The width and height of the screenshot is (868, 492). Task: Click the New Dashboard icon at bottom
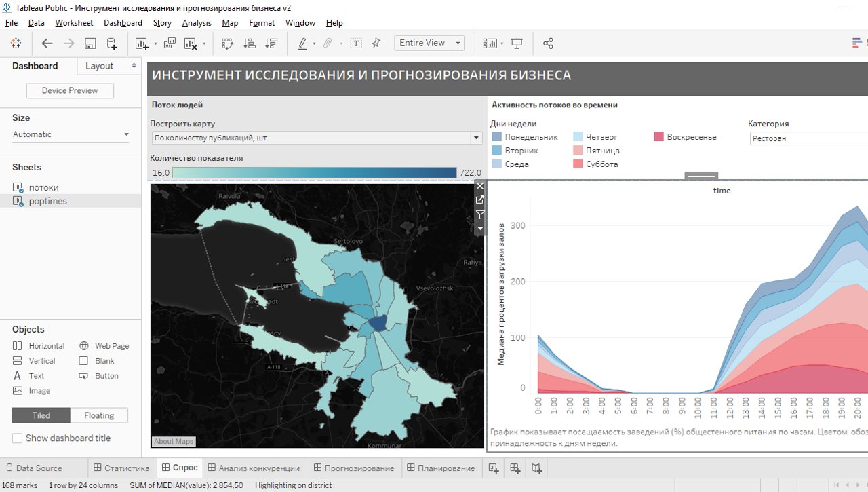click(x=515, y=468)
